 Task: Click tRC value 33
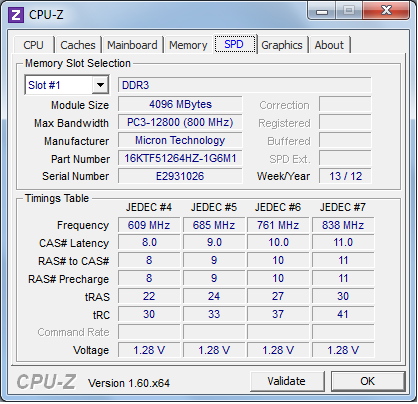coord(214,314)
